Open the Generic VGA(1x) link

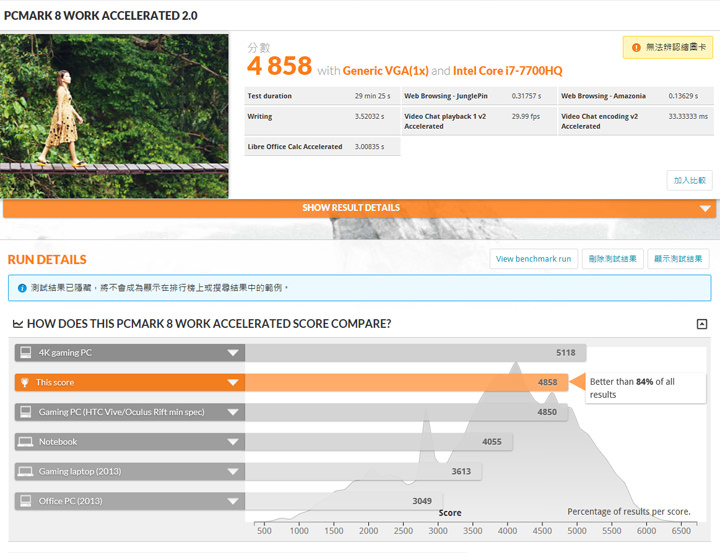385,71
